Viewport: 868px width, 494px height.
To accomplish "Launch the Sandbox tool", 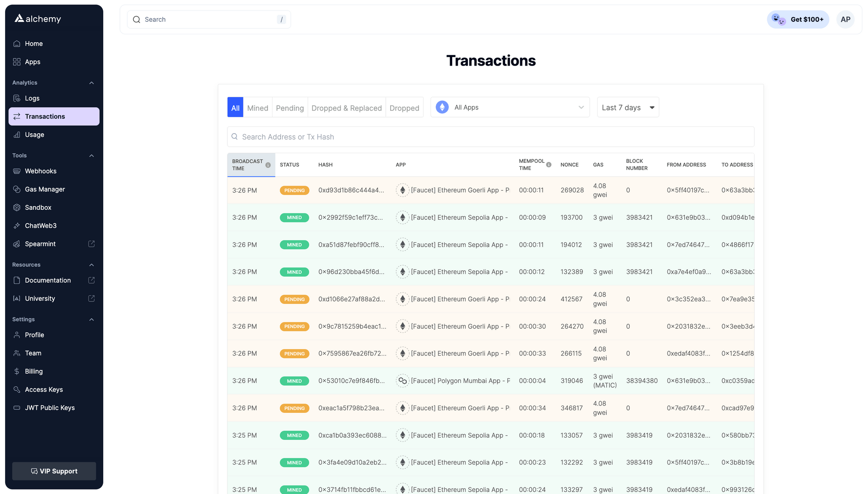I will 38,207.
